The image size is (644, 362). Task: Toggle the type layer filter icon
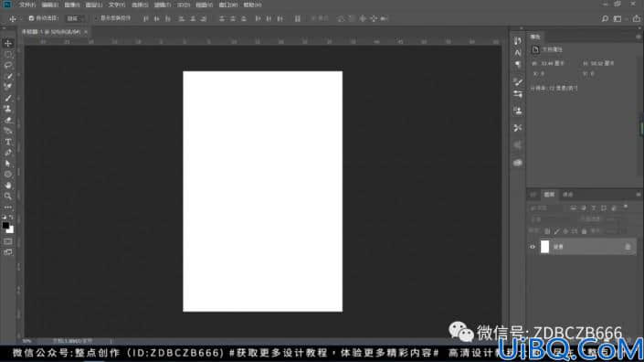(594, 208)
